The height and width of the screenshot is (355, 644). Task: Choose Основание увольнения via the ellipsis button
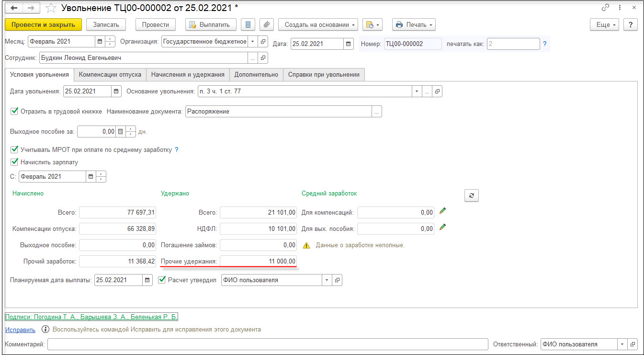coord(427,91)
